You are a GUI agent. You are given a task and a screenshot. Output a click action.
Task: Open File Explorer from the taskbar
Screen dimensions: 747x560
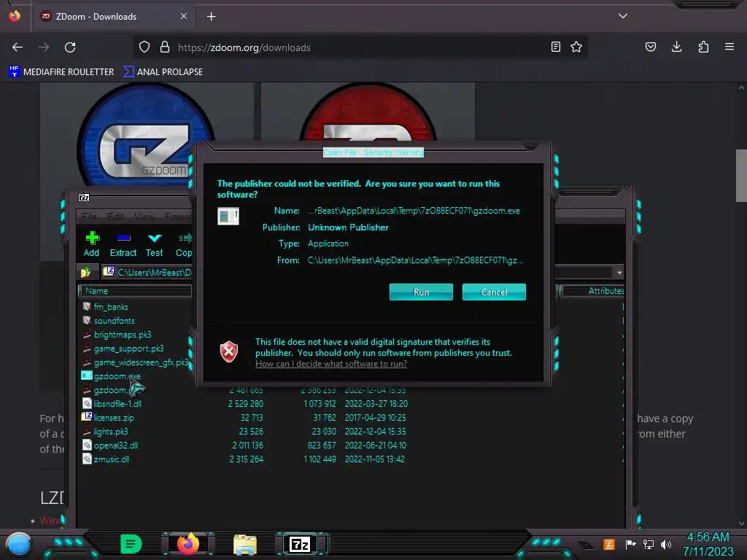point(245,545)
